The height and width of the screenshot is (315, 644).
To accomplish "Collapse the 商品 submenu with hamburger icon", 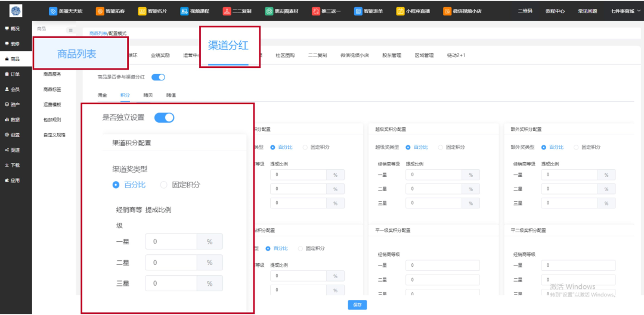I will [70, 30].
